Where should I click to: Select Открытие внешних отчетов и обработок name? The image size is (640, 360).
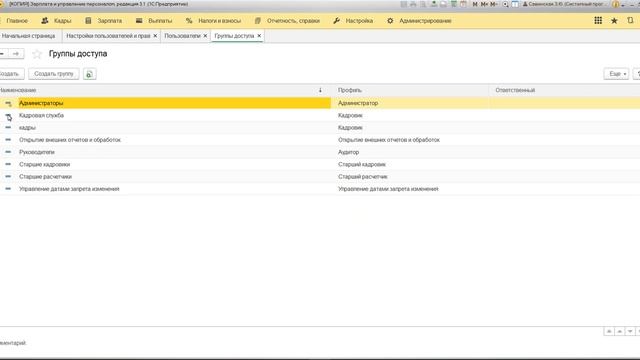[70, 140]
